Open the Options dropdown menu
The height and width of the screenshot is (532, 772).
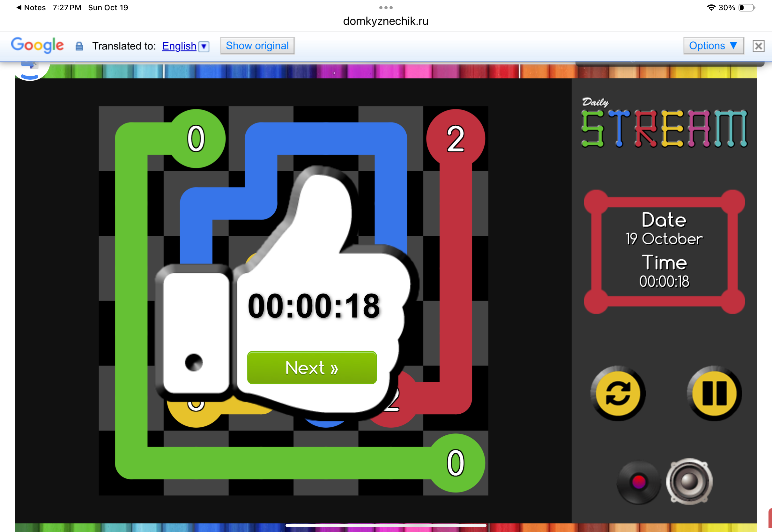[713, 46]
